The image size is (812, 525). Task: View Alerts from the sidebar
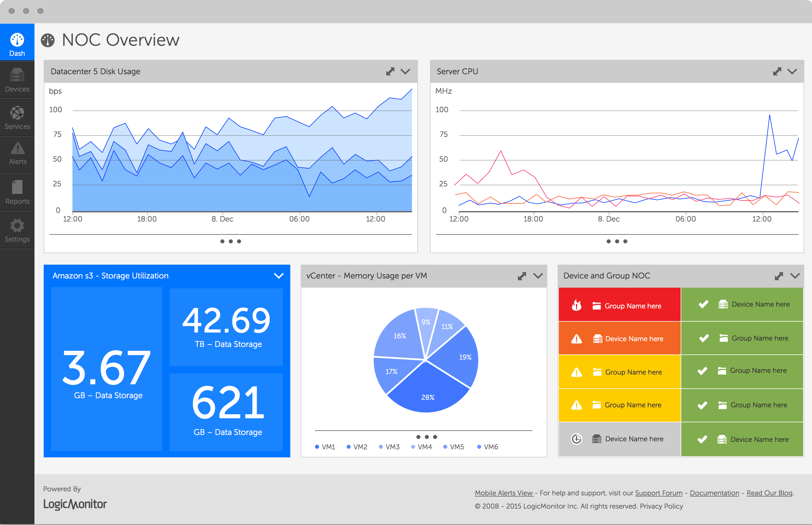[17, 154]
